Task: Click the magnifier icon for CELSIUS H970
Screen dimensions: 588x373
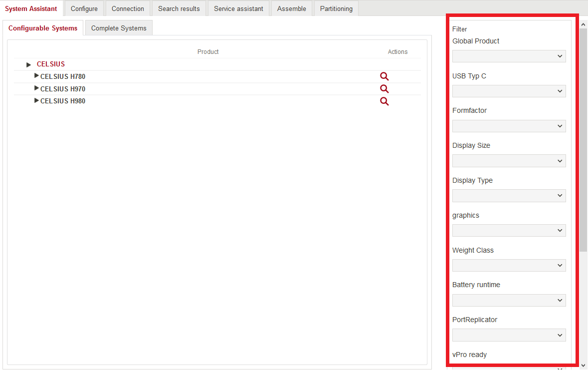Action: point(384,89)
